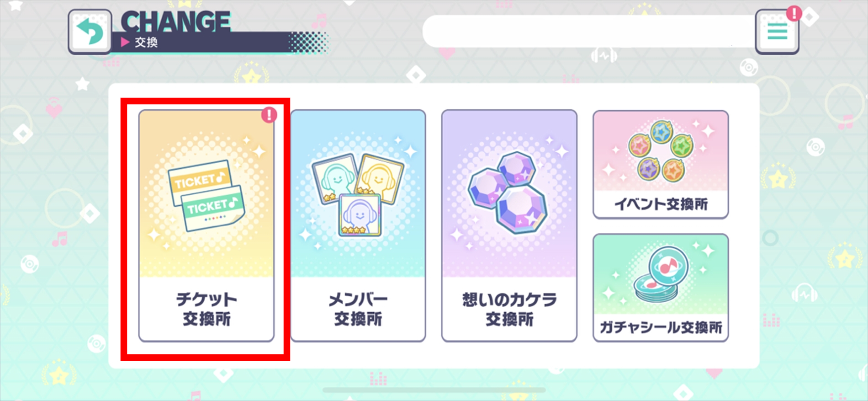868x401 pixels.
Task: Tap the red alert badge on ticket card
Action: coord(269,115)
